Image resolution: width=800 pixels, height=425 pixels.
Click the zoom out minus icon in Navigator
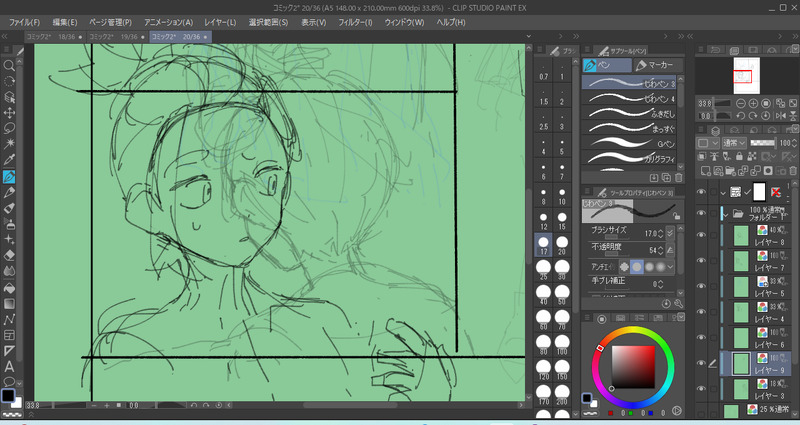coord(741,103)
